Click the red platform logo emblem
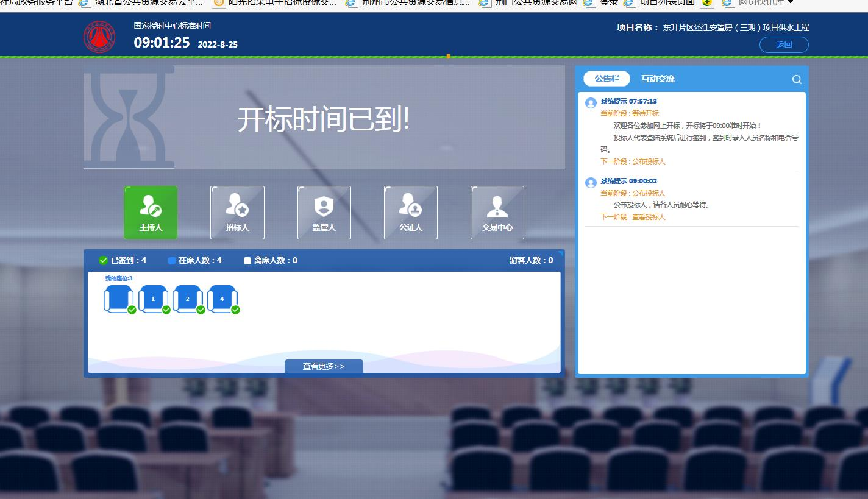868x499 pixels. tap(99, 37)
